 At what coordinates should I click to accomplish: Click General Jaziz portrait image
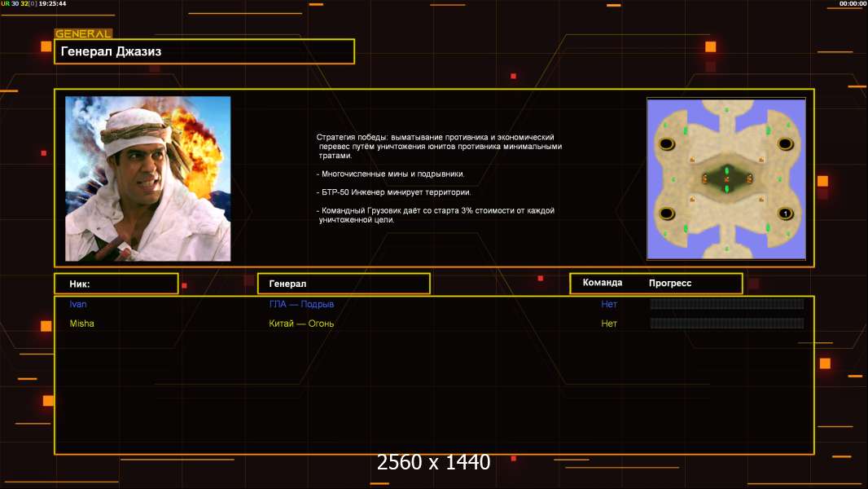tap(147, 178)
